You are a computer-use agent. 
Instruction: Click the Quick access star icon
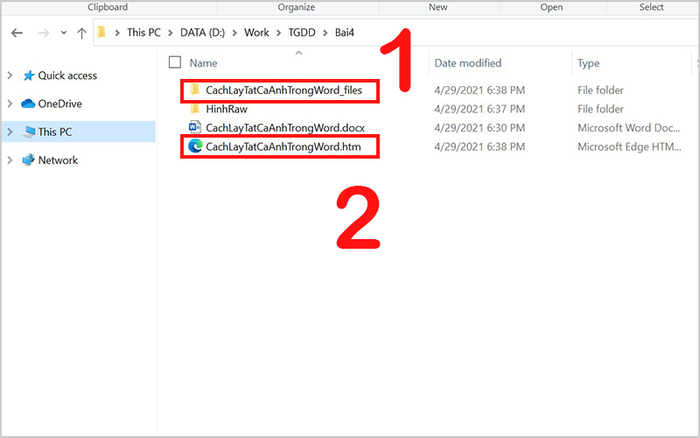tap(29, 75)
